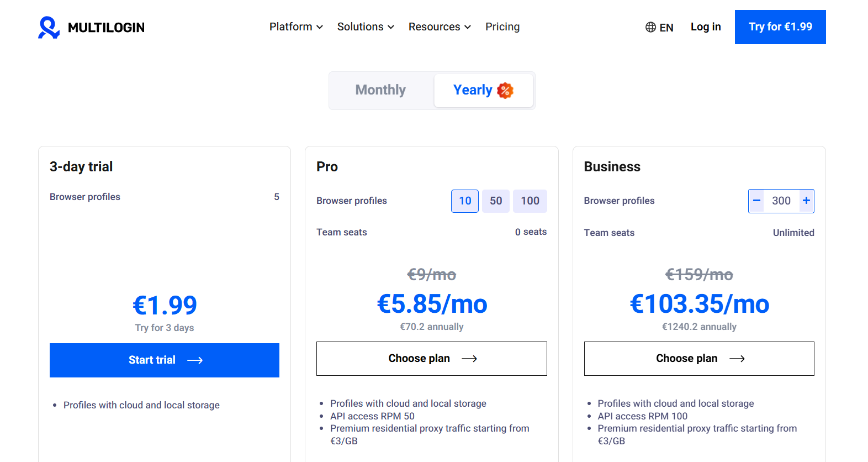Click the Log in link

(705, 27)
